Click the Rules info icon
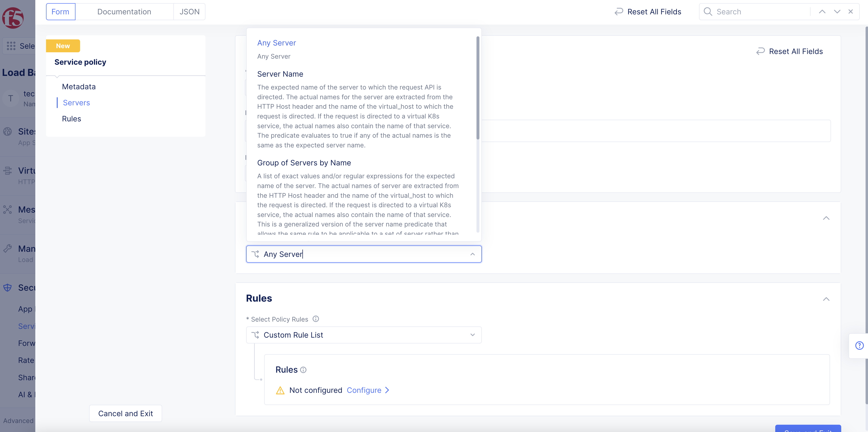 [303, 370]
